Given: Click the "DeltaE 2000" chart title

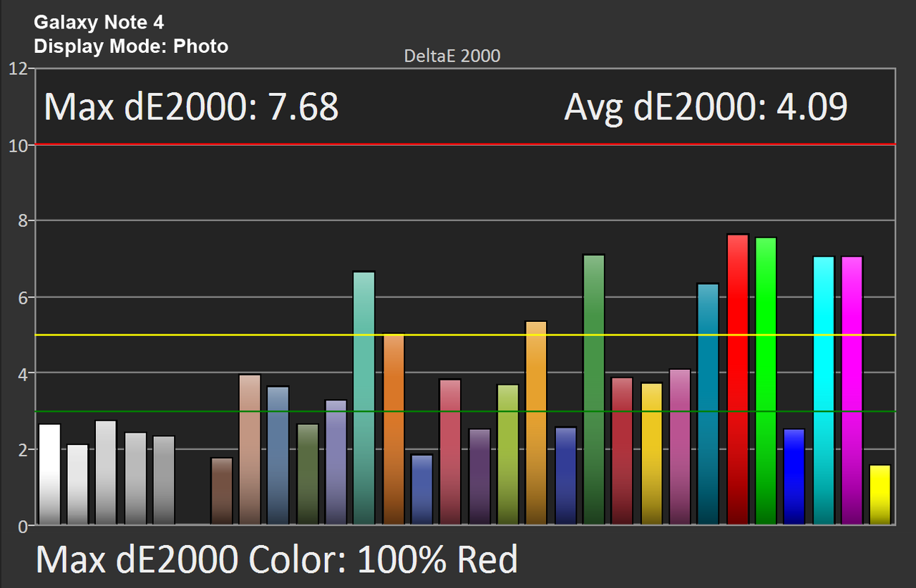Looking at the screenshot, I should pos(452,56).
